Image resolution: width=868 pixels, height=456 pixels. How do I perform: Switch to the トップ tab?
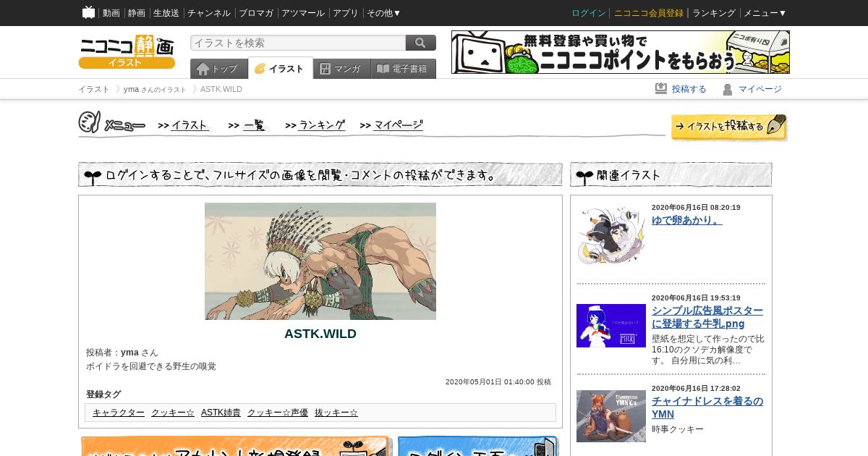click(218, 69)
